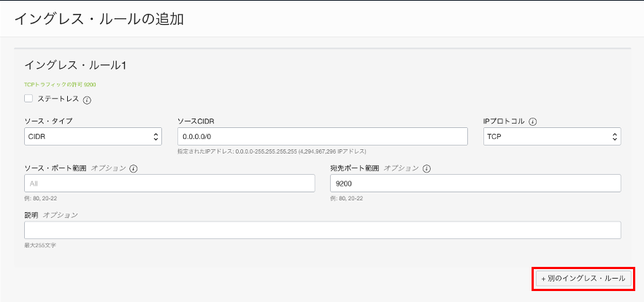644x302 pixels.
Task: Click the IPプロトコル label text
Action: coord(504,121)
